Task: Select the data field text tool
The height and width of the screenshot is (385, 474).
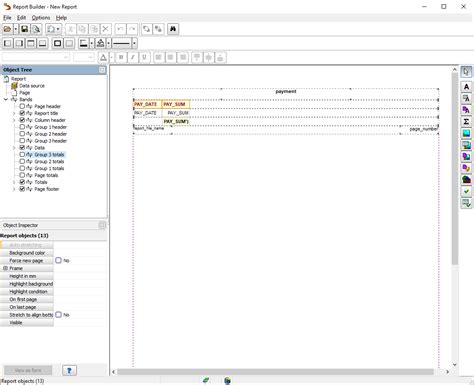Action: (x=466, y=98)
